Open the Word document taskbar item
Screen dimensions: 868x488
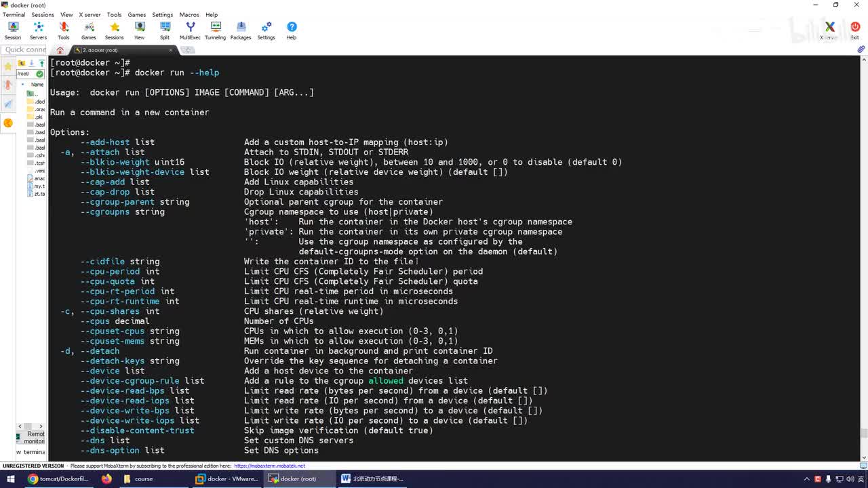point(372,479)
